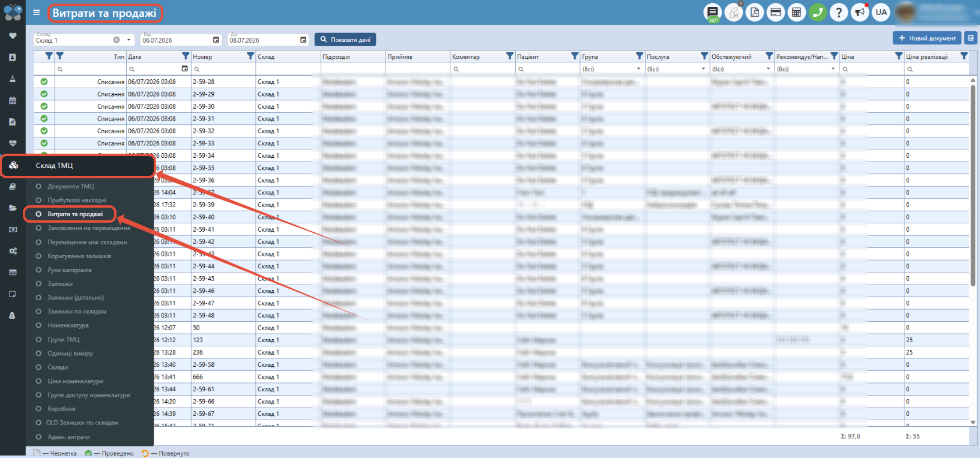Open help with the question mark icon
Screen dimensions: 980x458
click(839, 12)
